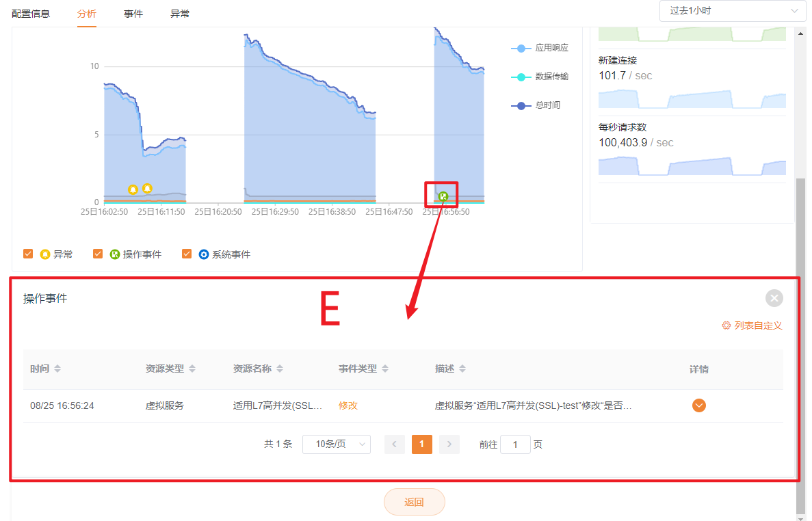Switch to the 事件 tab

[x=133, y=13]
